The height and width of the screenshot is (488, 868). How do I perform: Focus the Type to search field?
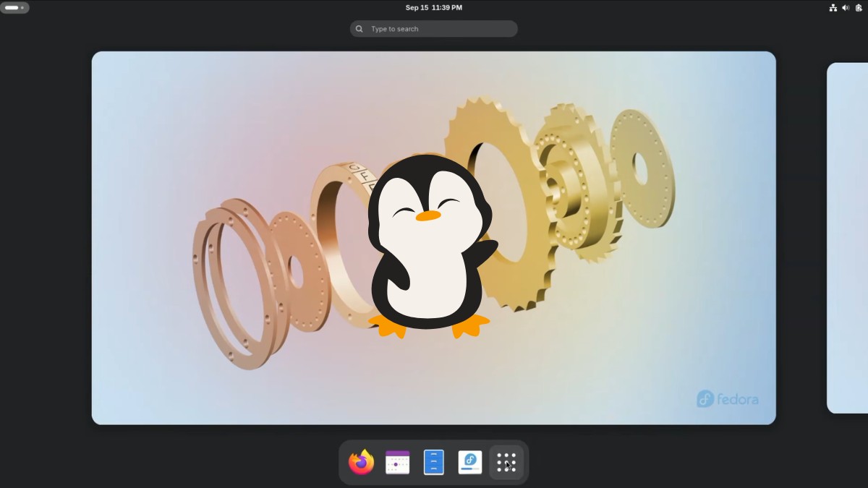click(x=434, y=29)
